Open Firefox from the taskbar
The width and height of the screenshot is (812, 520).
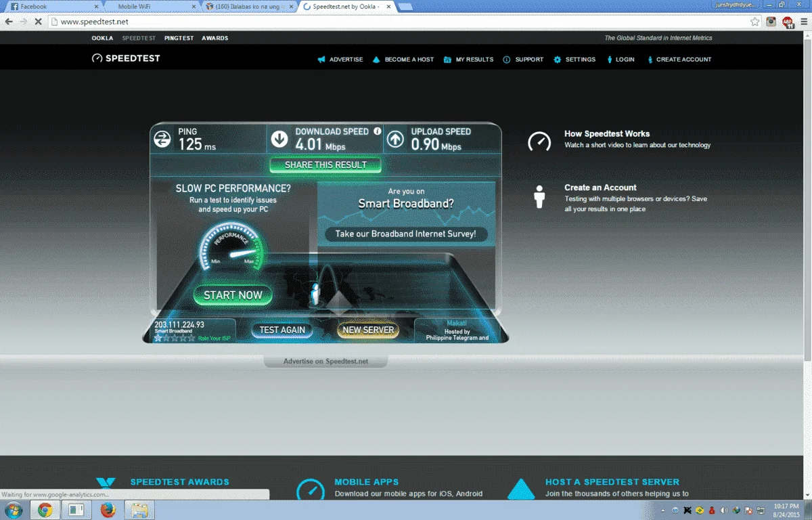coord(107,510)
